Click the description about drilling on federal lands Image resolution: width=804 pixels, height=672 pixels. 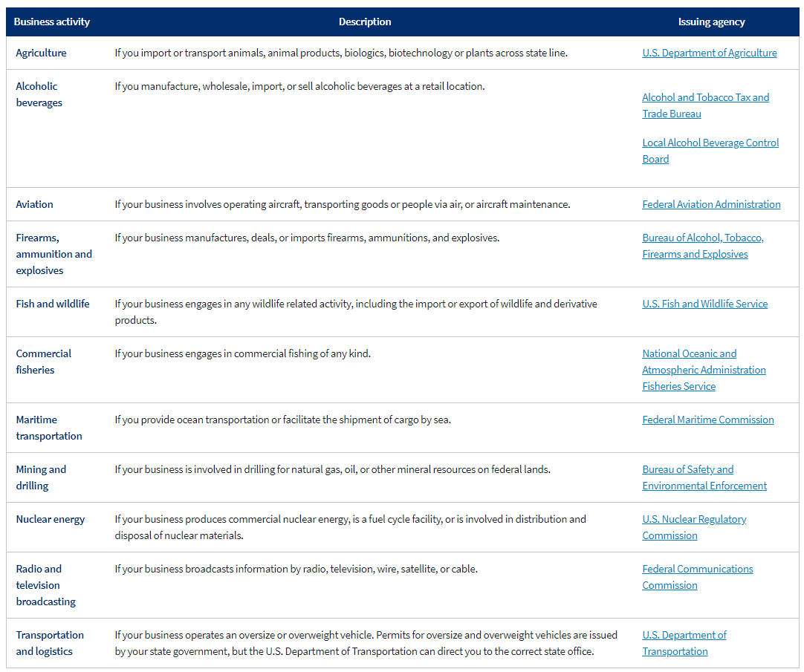point(332,469)
